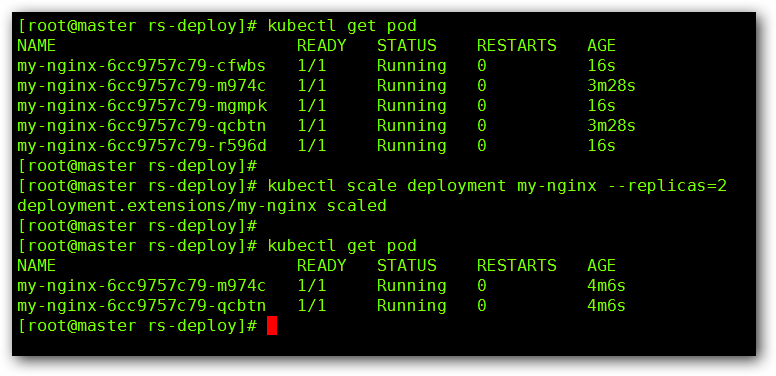
Task: Click the second kubectl get pod command
Action: click(342, 246)
